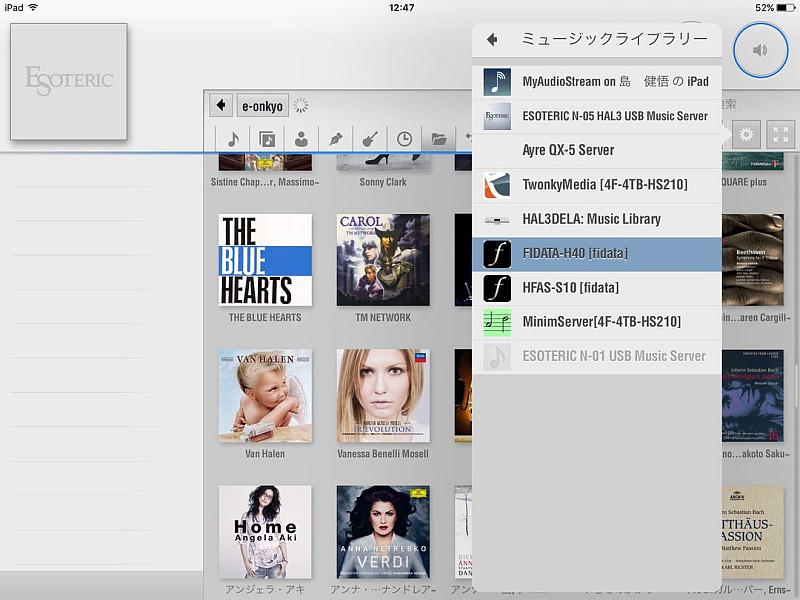800x600 pixels.
Task: Open the folder view icon
Action: pos(438,139)
